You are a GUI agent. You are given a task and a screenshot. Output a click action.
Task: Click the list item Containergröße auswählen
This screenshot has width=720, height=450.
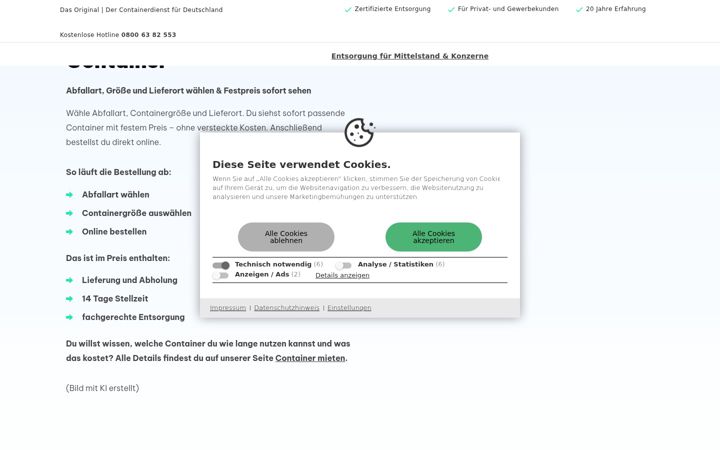pos(136,213)
